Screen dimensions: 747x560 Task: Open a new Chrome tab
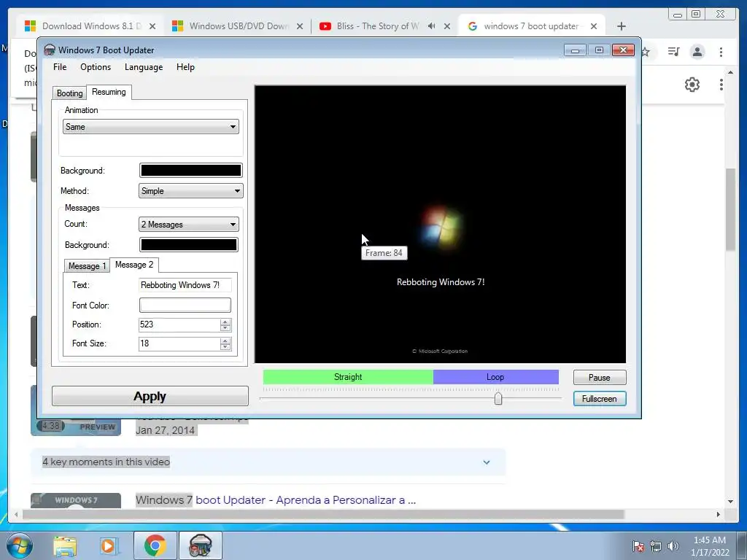(622, 26)
